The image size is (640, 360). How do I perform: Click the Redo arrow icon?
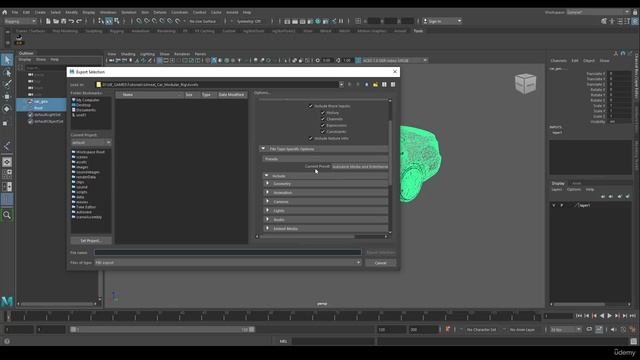tap(79, 21)
